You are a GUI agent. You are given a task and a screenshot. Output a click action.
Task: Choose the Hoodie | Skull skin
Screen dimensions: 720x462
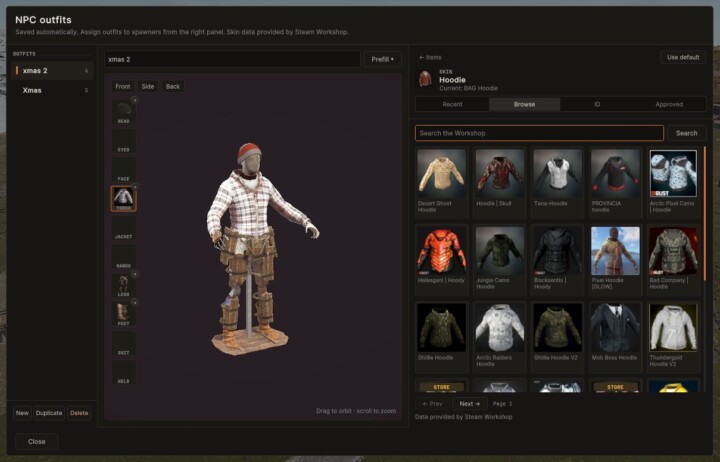pyautogui.click(x=499, y=182)
